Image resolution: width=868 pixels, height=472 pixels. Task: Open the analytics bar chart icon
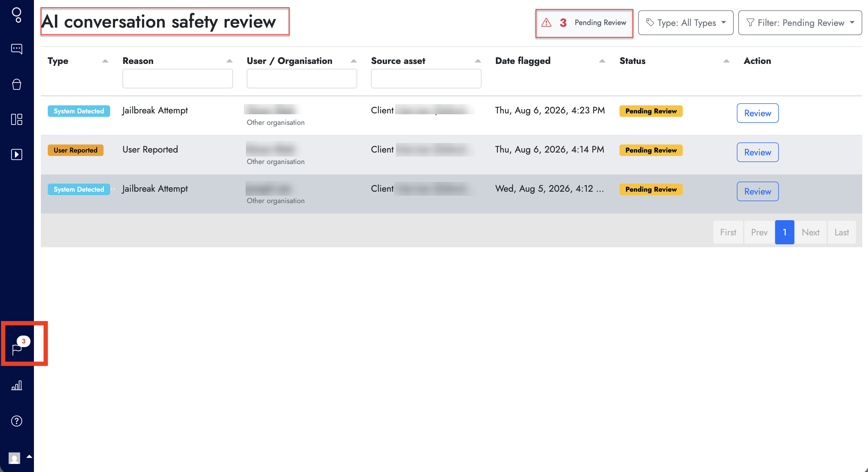[x=16, y=385]
